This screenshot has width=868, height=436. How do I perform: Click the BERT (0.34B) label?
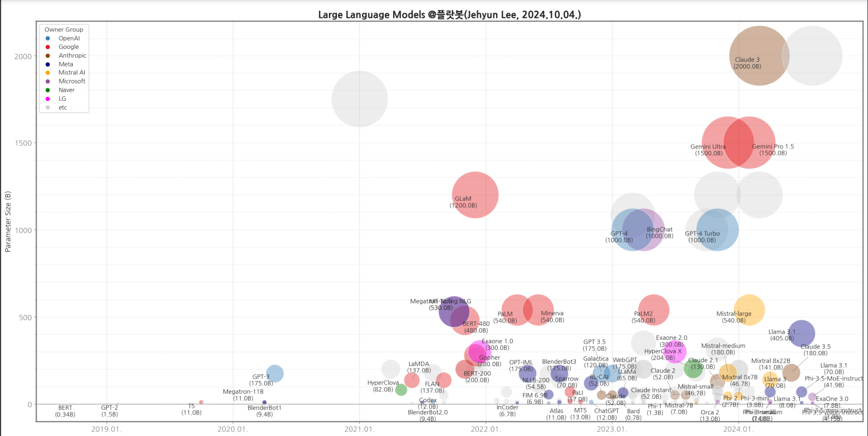point(65,411)
